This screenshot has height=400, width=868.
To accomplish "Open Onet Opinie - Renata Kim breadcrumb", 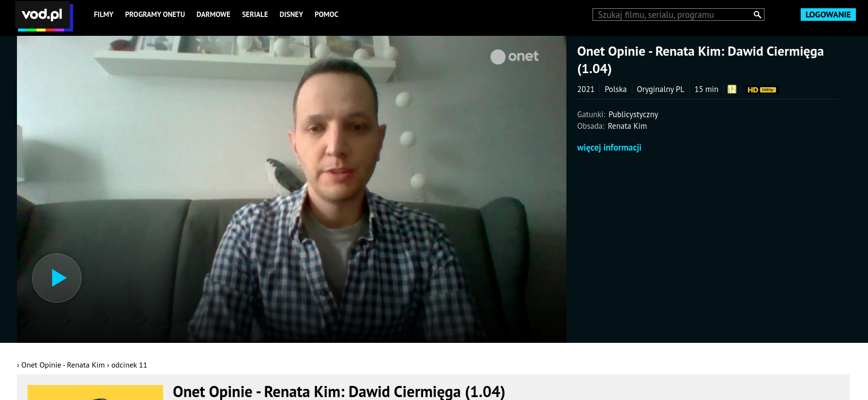I will pyautogui.click(x=63, y=365).
